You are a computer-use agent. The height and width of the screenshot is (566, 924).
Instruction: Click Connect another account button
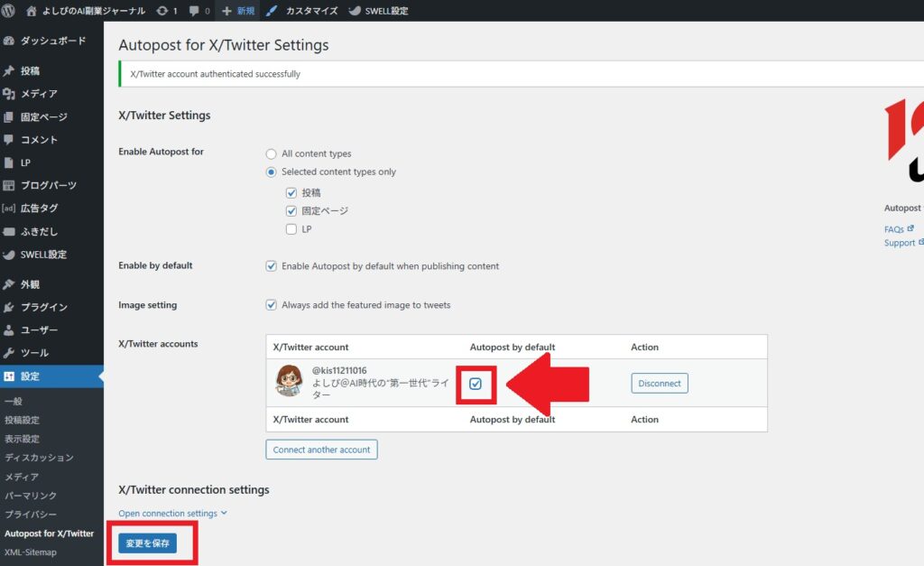click(322, 450)
